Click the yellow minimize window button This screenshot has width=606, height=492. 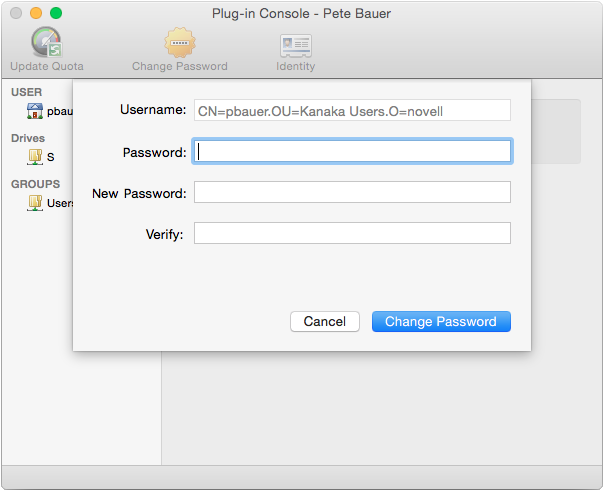click(35, 13)
